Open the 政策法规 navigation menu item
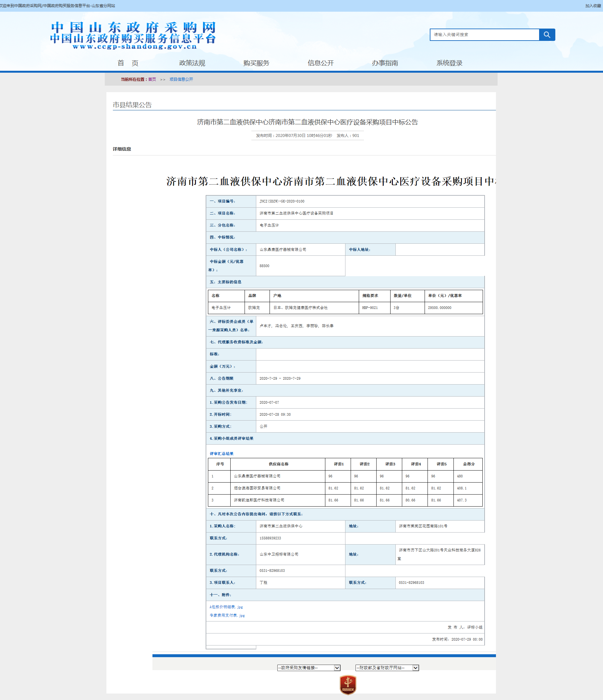 (192, 63)
